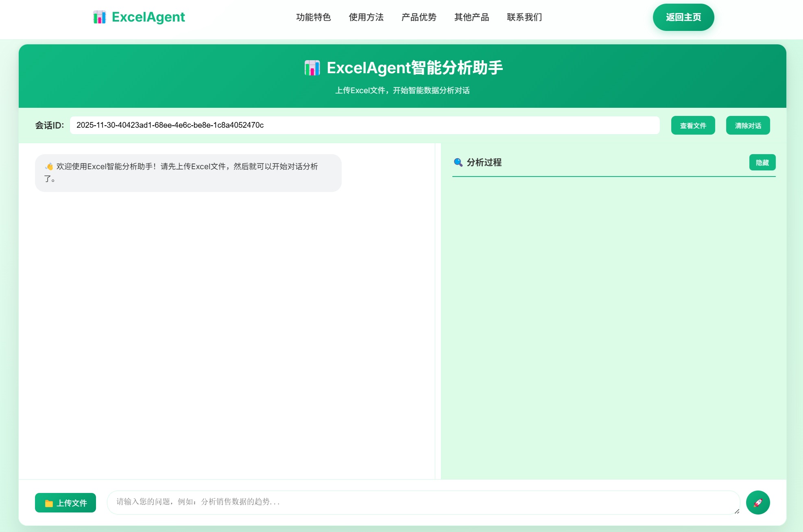Click the bar chart logo next to ExcelAgent text
Image resolution: width=803 pixels, height=532 pixels.
[x=100, y=17]
